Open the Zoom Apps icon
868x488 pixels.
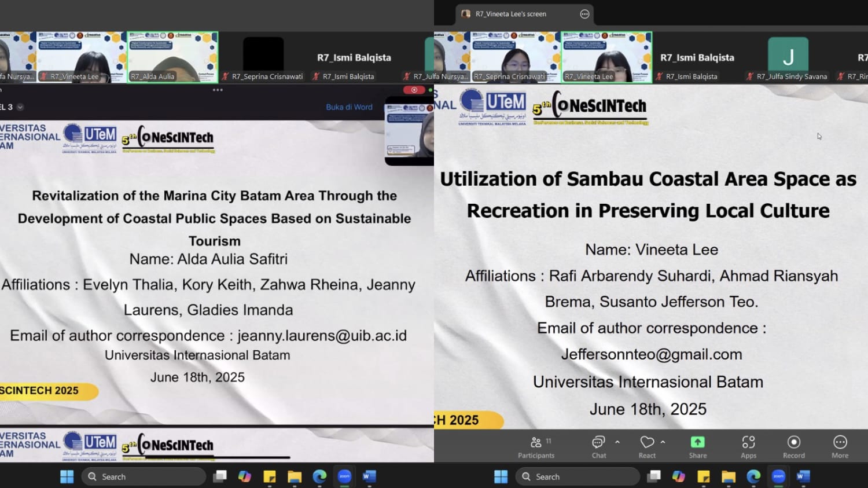pyautogui.click(x=748, y=447)
